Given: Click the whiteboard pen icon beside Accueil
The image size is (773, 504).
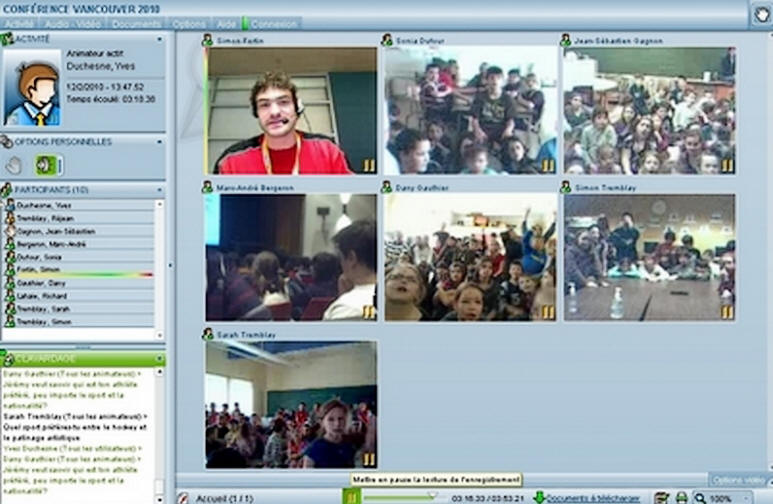Looking at the screenshot, I should coord(183,498).
